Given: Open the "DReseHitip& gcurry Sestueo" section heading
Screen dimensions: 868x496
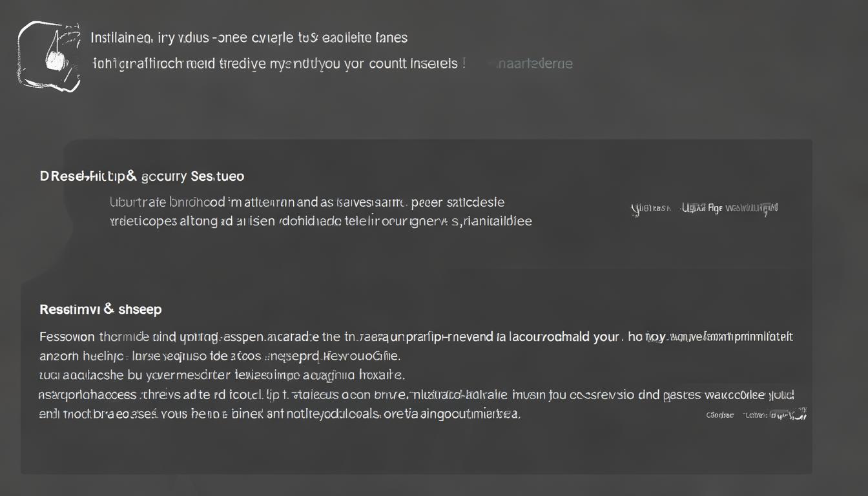Looking at the screenshot, I should click(142, 176).
